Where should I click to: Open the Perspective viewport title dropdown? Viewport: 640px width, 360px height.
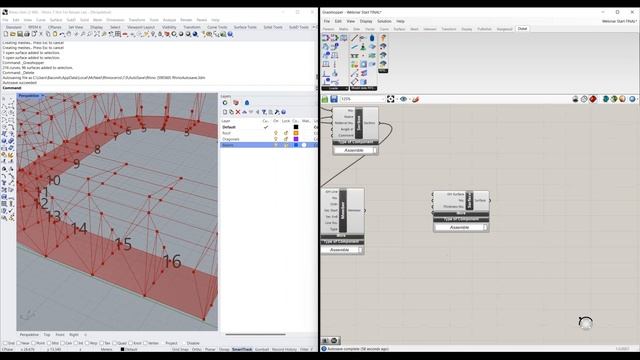[42, 96]
